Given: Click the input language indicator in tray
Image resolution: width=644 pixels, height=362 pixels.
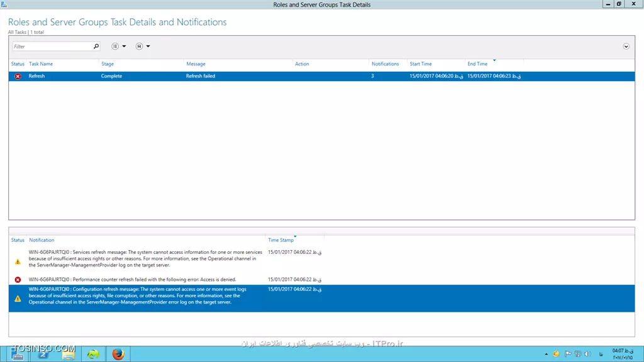Looking at the screenshot, I should (x=601, y=354).
